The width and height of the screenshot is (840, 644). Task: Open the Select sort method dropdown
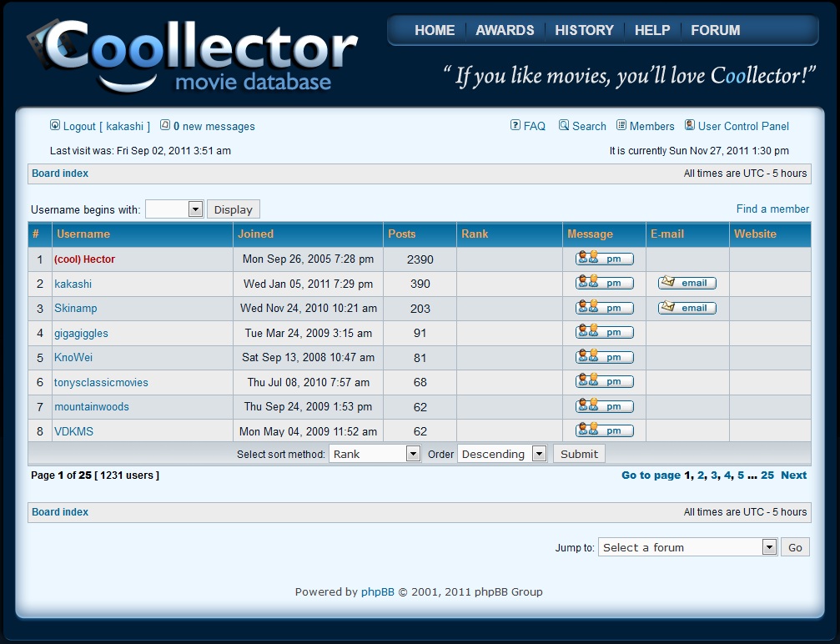(x=375, y=454)
